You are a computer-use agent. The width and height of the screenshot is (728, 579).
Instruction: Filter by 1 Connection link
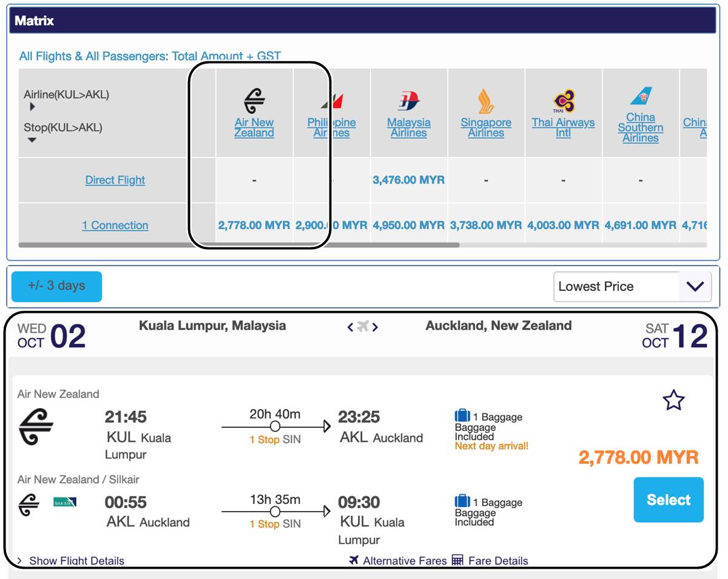point(115,225)
